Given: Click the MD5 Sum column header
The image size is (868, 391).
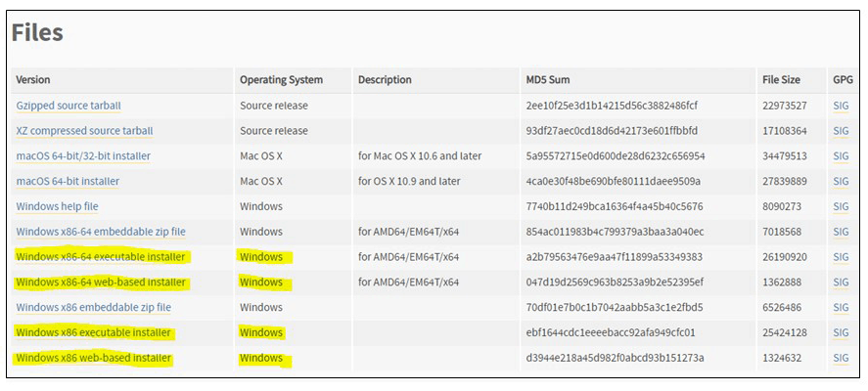Looking at the screenshot, I should coord(549,80).
